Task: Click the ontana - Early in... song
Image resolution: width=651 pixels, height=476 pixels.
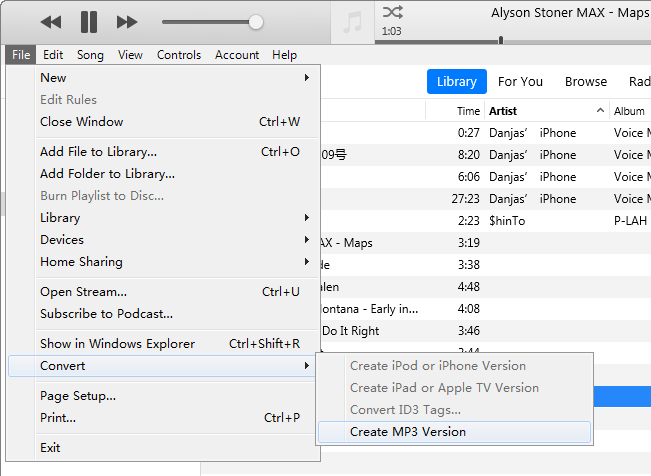Action: coord(370,309)
